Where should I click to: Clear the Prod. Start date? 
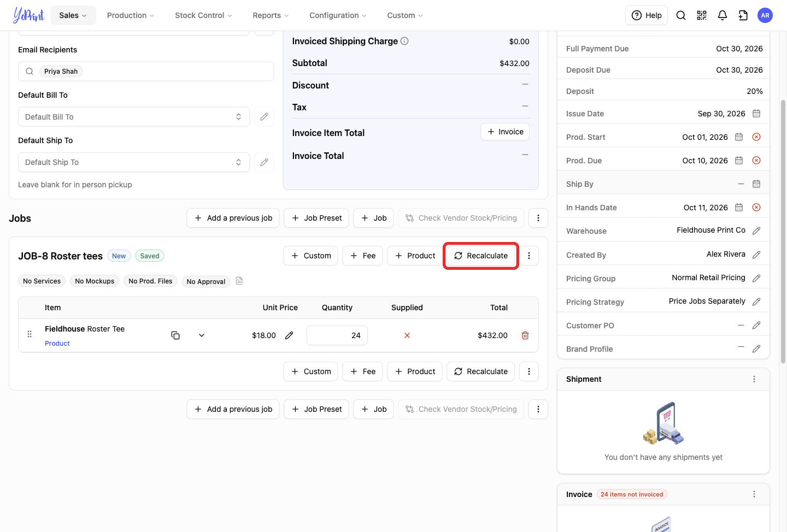pyautogui.click(x=756, y=137)
